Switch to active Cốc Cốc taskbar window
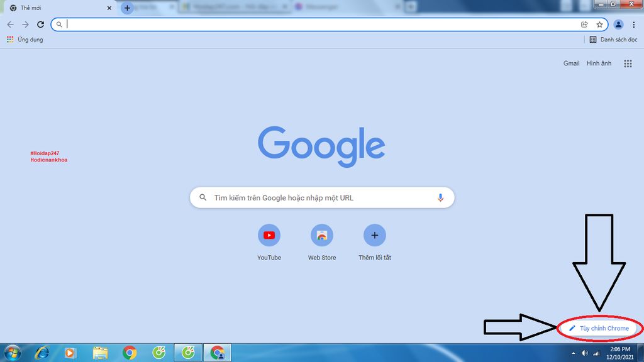 [x=188, y=353]
